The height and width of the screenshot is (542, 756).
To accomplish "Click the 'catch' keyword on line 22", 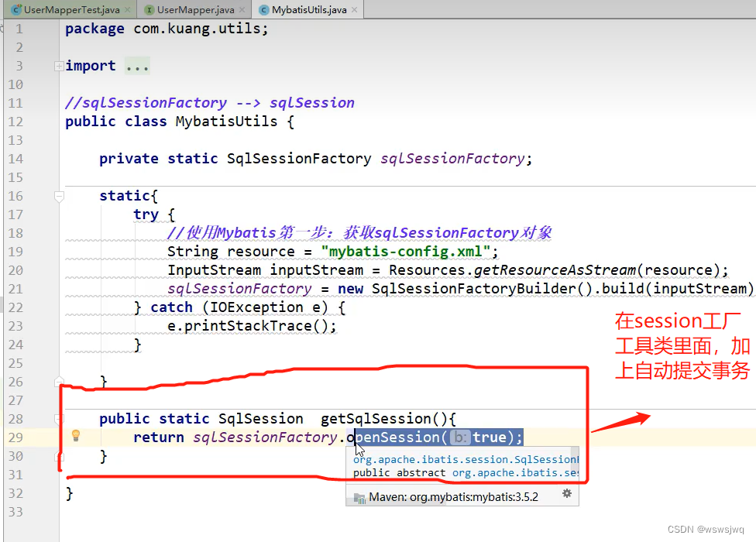I will tap(172, 307).
